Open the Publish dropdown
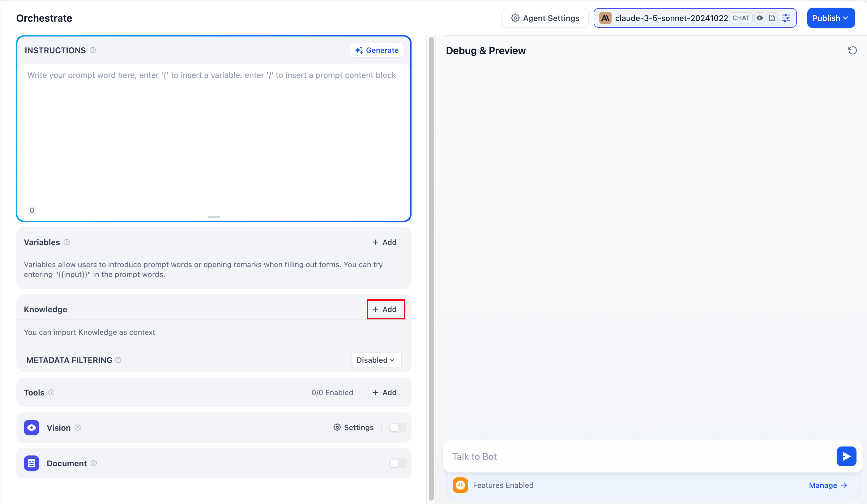Image resolution: width=867 pixels, height=504 pixels. click(831, 18)
